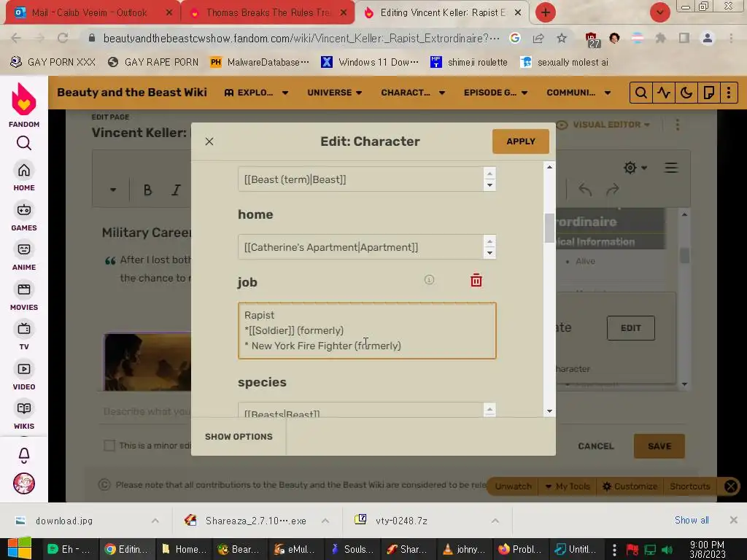The height and width of the screenshot is (560, 747).
Task: Toggle dark theme moon icon
Action: pyautogui.click(x=686, y=93)
